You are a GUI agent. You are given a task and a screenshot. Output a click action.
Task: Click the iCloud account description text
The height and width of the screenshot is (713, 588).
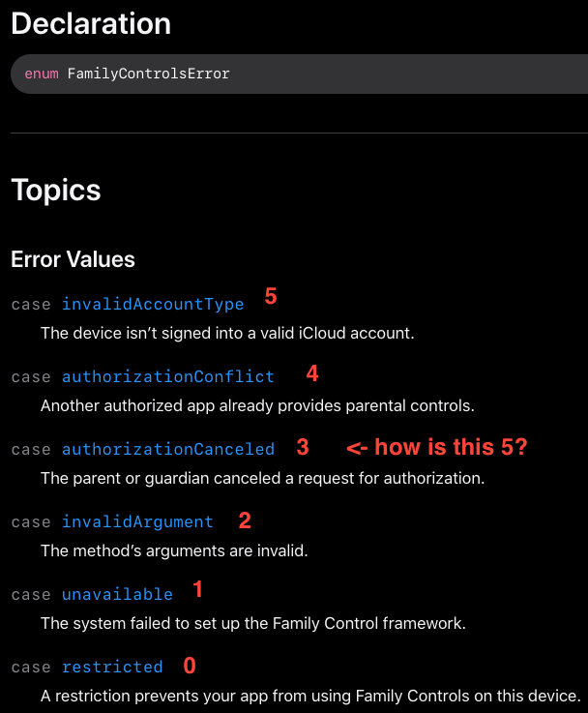[x=227, y=333]
